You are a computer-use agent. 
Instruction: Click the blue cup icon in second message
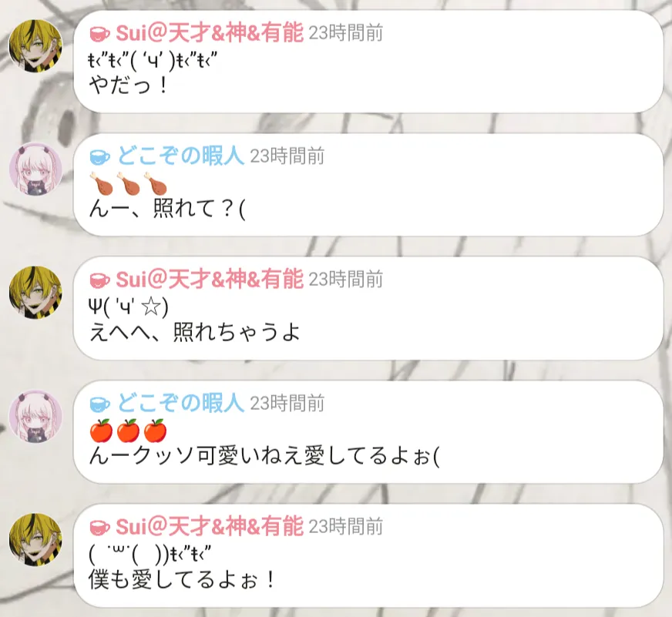pyautogui.click(x=100, y=157)
